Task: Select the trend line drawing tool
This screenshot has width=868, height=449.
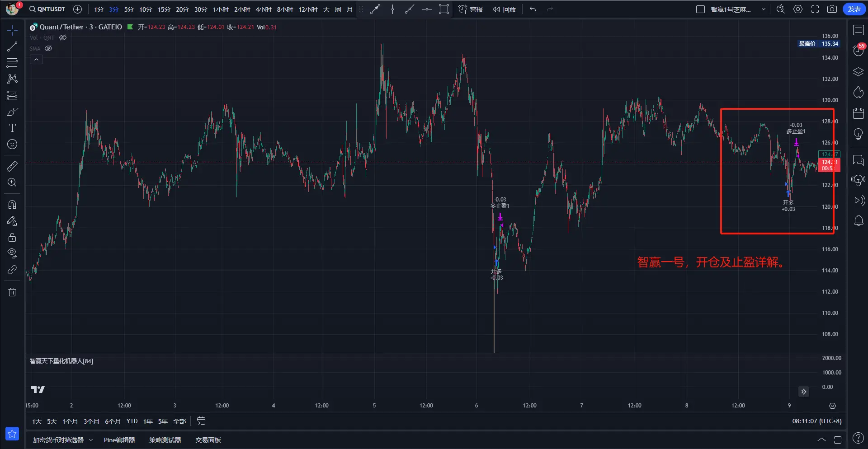Action: [12, 47]
